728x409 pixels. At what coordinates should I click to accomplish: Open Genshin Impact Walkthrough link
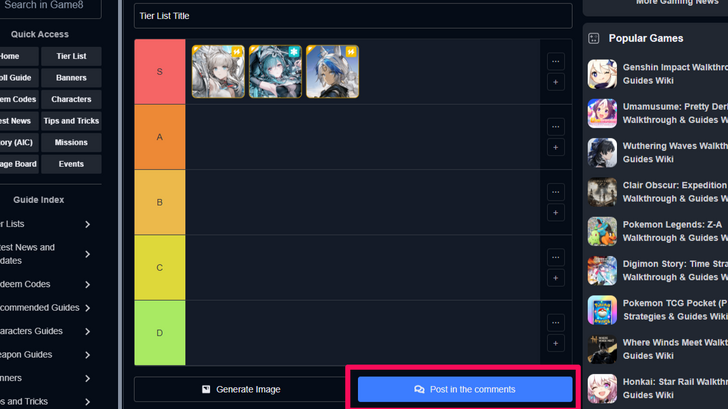(x=675, y=74)
